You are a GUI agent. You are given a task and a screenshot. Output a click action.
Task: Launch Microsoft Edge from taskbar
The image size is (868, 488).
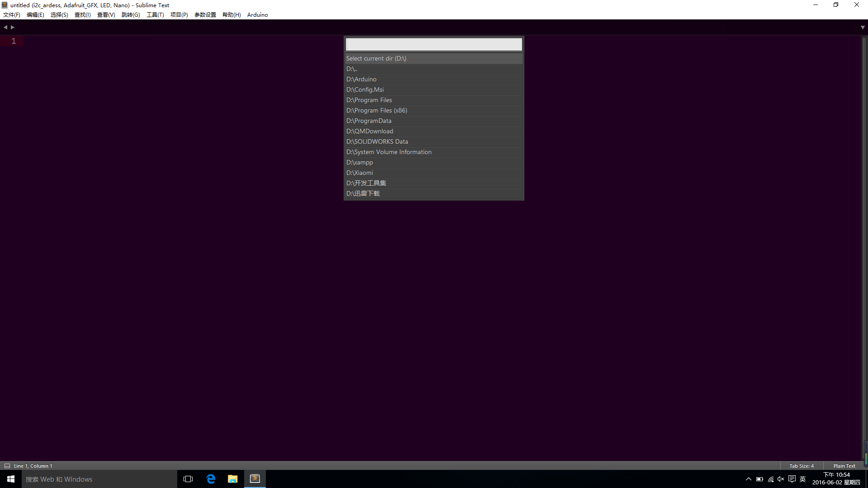pyautogui.click(x=211, y=479)
